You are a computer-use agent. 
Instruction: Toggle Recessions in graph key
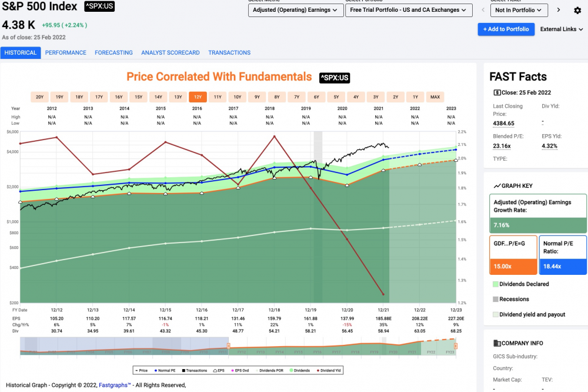tap(511, 299)
